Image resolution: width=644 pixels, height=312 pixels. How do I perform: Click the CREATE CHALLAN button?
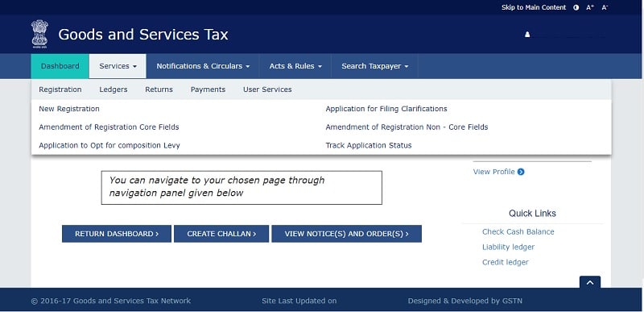[221, 234]
